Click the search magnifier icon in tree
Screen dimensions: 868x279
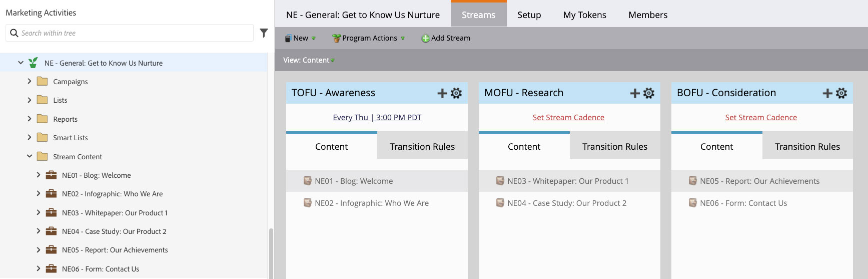point(14,33)
